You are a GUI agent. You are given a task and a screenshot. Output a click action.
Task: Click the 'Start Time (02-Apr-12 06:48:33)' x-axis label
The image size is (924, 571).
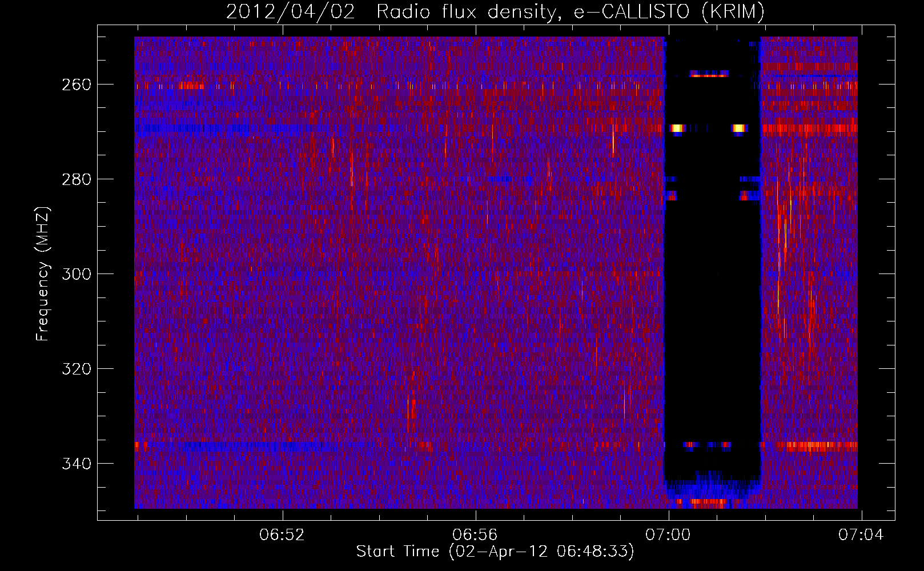[495, 552]
